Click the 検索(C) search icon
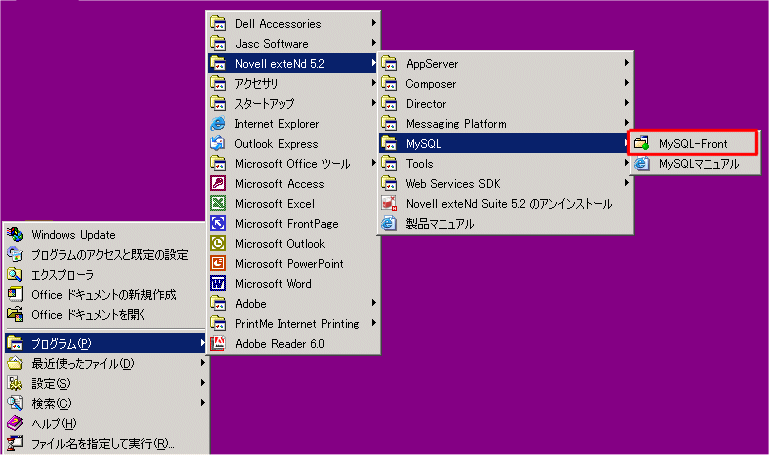This screenshot has height=455, width=769. coord(15,404)
